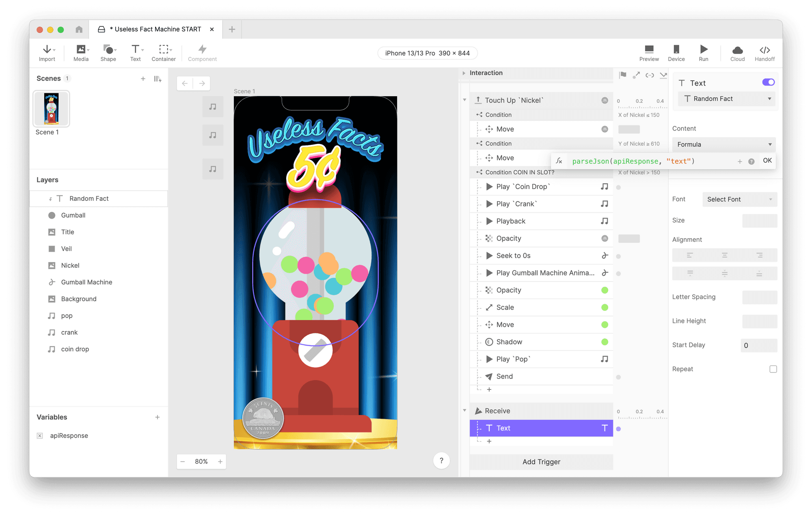
Task: Expand the Interaction panel triangle
Action: [464, 73]
